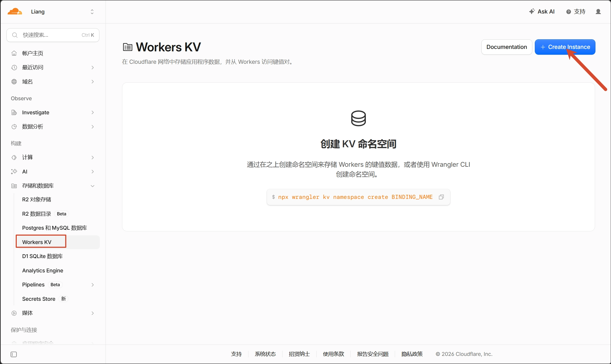This screenshot has height=364, width=611.
Task: Click the Observe section label
Action: tap(21, 98)
